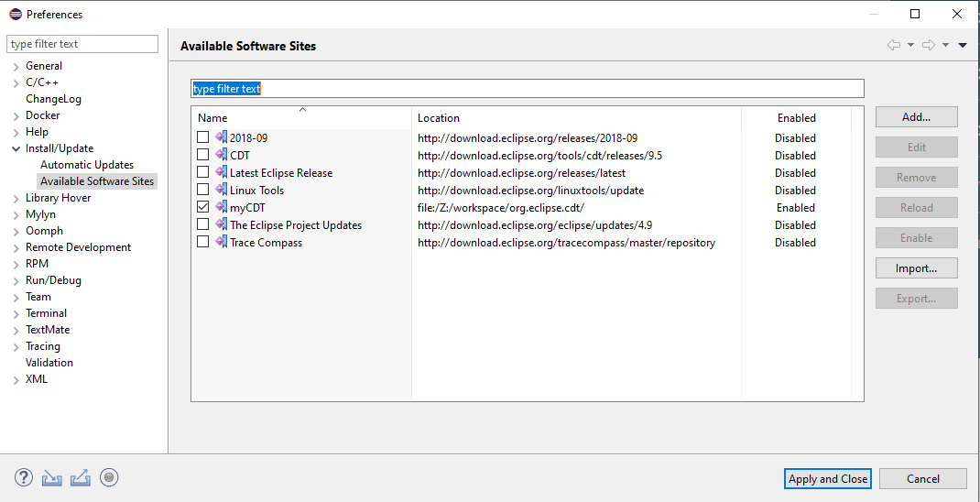
Task: Open the Help question mark icon
Action: click(x=23, y=478)
